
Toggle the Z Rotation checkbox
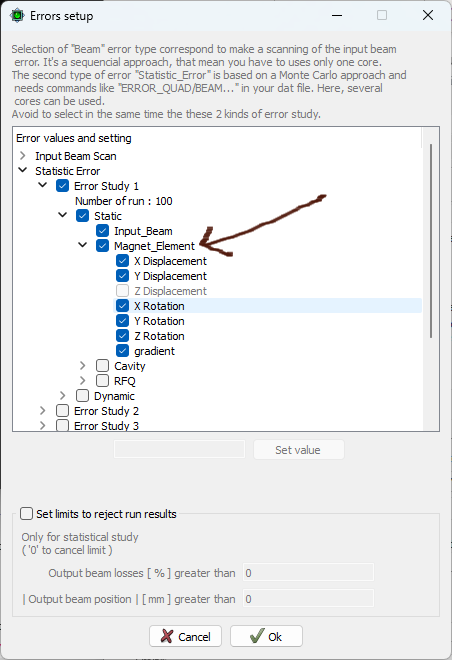pyautogui.click(x=122, y=336)
